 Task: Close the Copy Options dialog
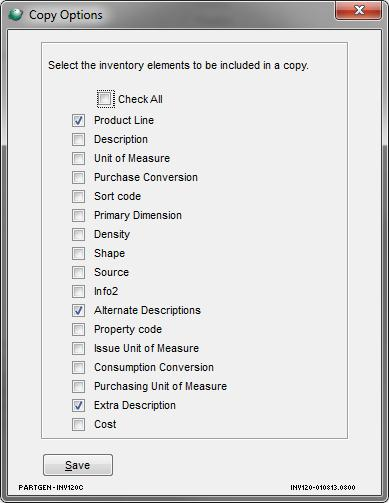click(x=358, y=10)
